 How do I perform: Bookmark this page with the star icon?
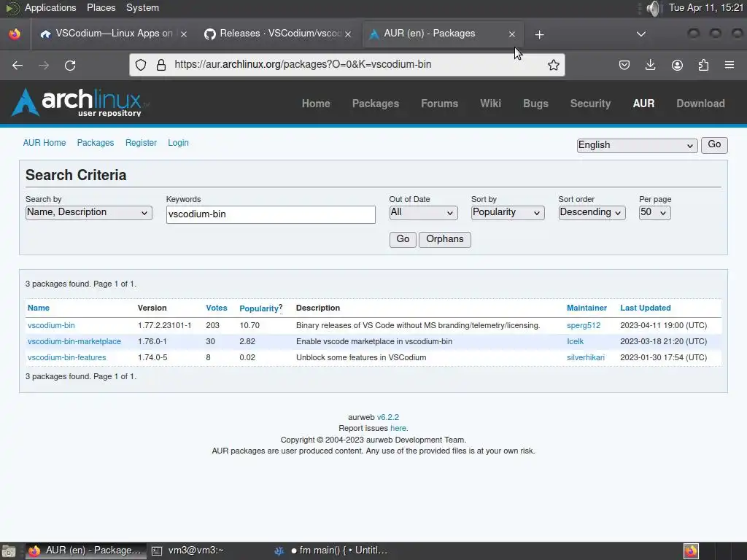[553, 65]
